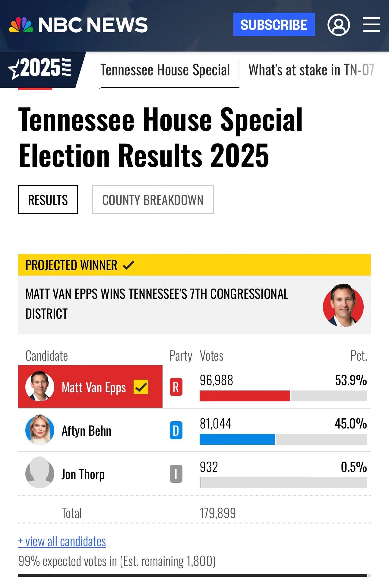The height and width of the screenshot is (588, 389).
Task: Click the Republican R party badge
Action: coord(176,387)
